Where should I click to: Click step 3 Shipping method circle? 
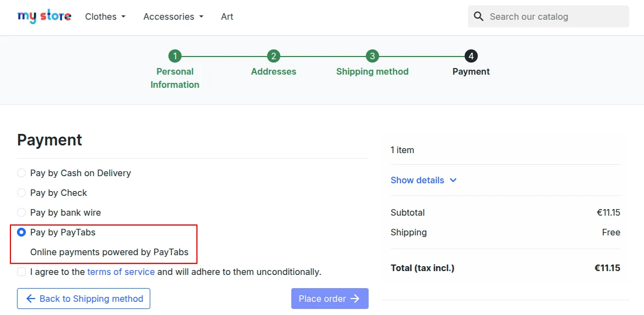click(372, 57)
